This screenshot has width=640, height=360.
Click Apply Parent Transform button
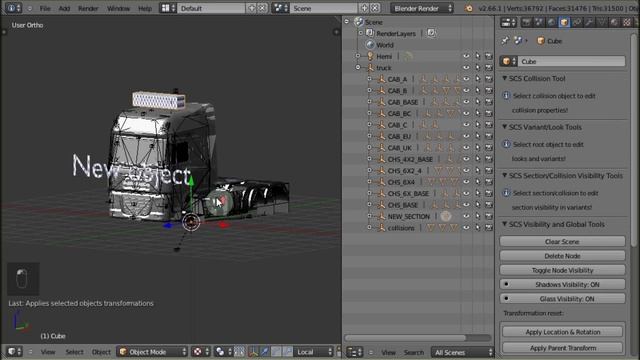(x=562, y=348)
